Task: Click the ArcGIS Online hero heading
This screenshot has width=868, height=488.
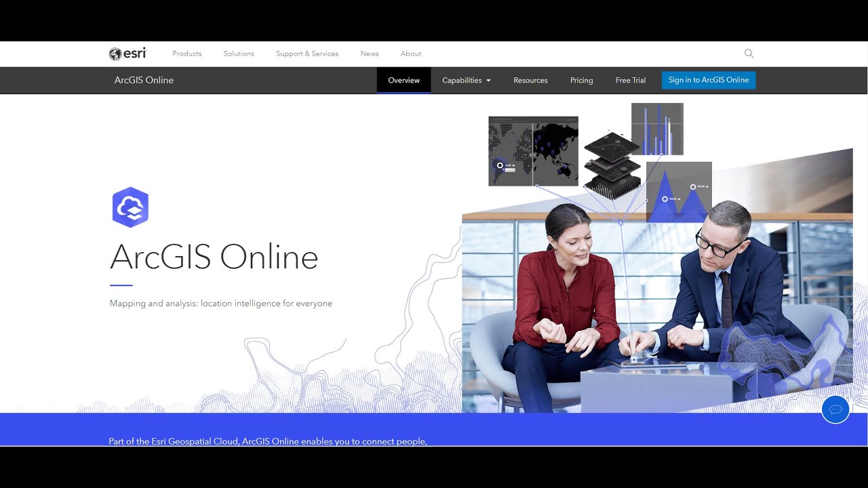Action: click(x=214, y=258)
